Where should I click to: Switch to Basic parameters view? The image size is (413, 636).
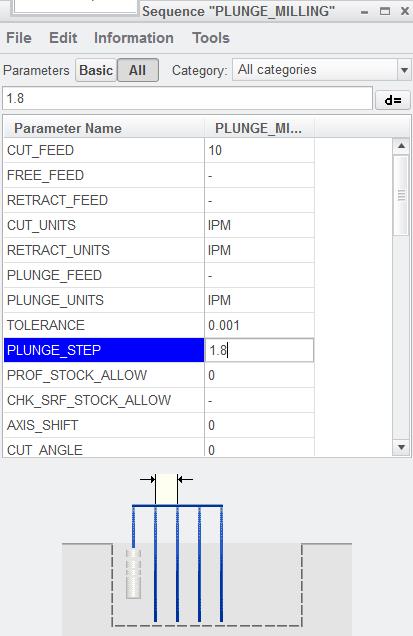[96, 70]
